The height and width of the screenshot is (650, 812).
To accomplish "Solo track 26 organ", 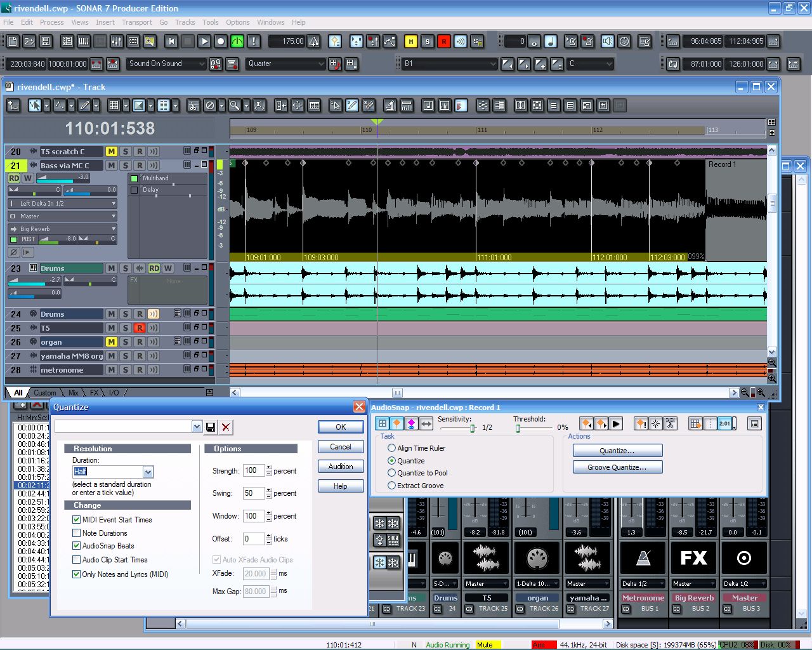I will 126,342.
